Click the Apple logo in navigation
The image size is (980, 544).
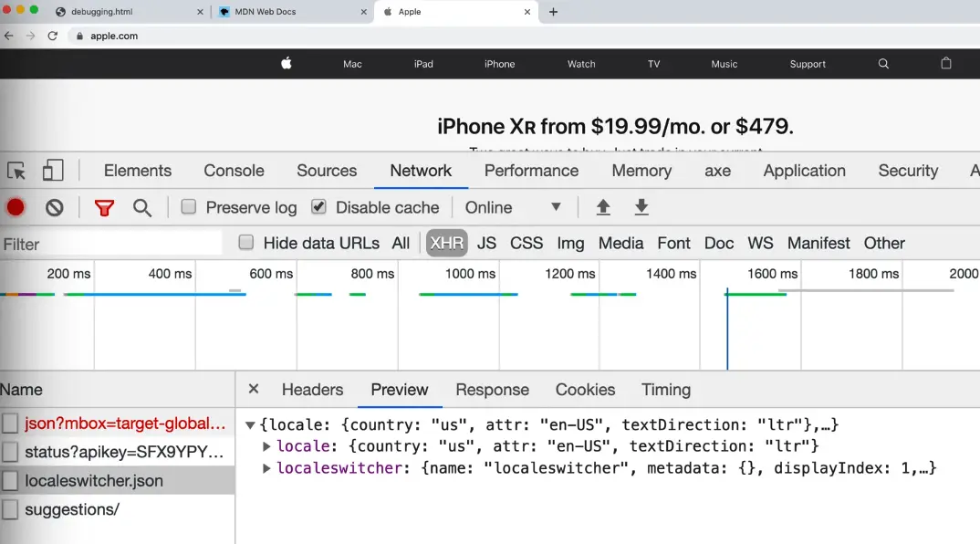point(286,64)
